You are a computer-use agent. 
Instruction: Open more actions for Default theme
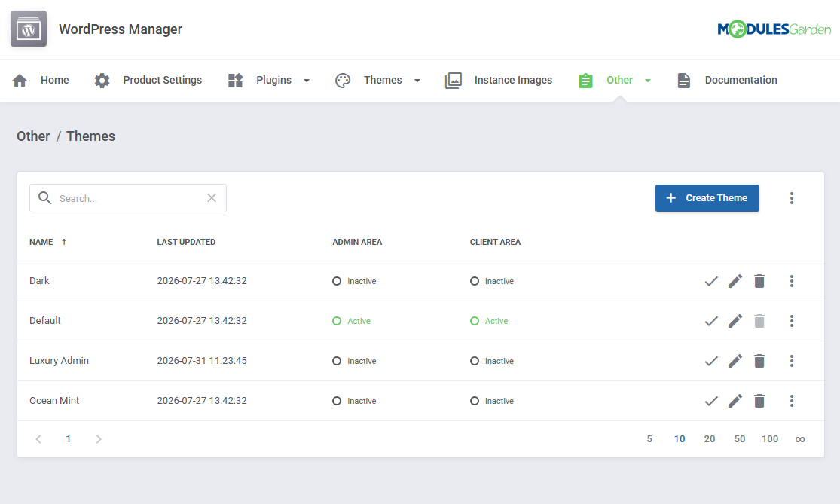pyautogui.click(x=791, y=321)
